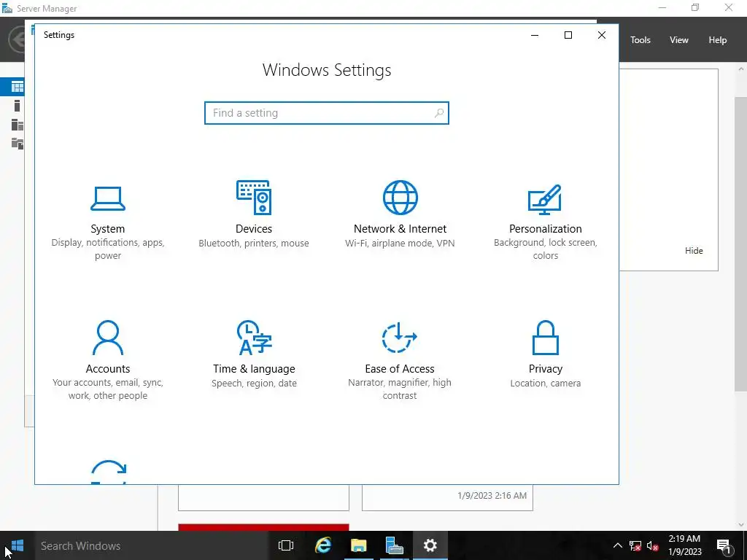The image size is (747, 560).
Task: Select the Privacy label
Action: click(546, 368)
